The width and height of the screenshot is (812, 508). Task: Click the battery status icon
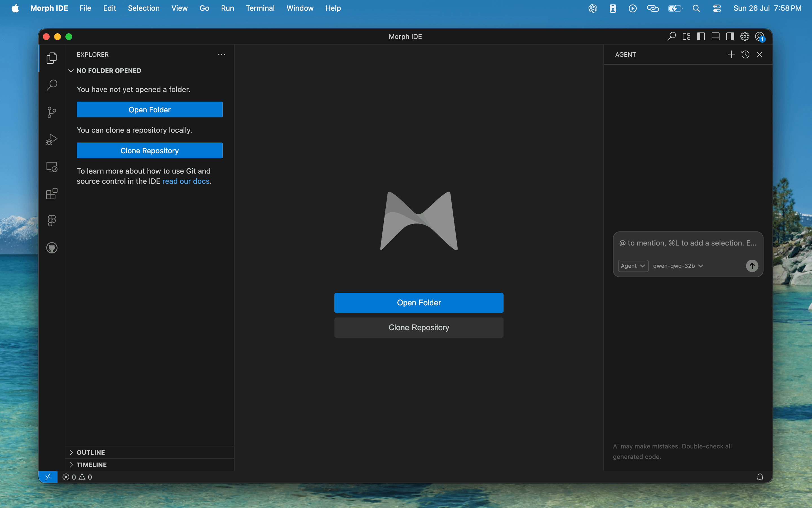click(675, 8)
